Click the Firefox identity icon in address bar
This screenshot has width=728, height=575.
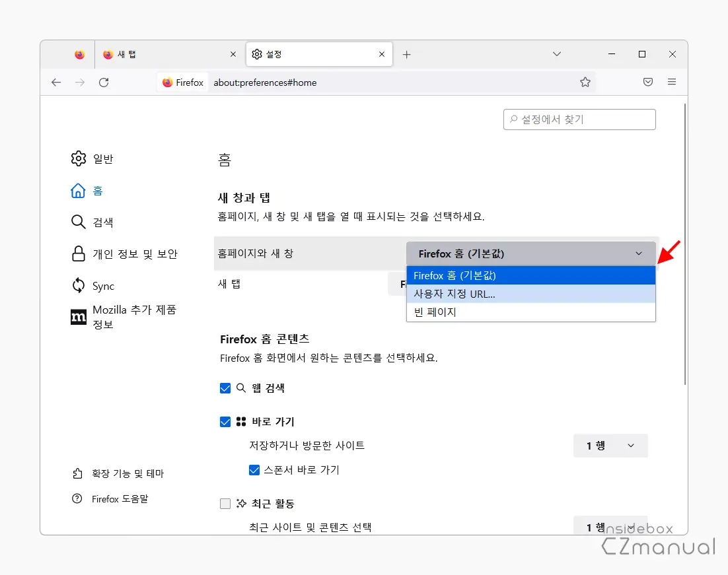(x=183, y=83)
